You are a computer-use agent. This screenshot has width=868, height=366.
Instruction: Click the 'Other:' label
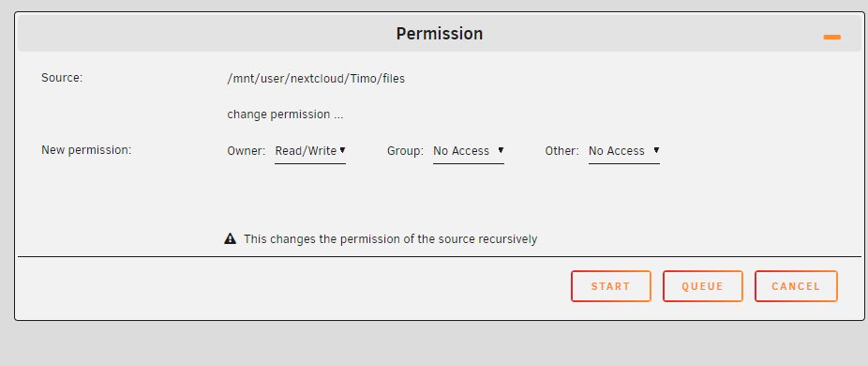tap(561, 151)
